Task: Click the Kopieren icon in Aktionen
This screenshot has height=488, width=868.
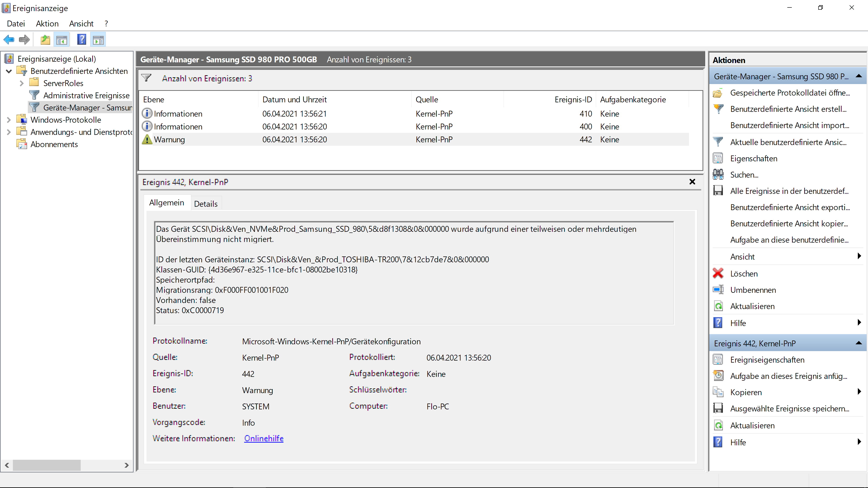Action: pyautogui.click(x=718, y=392)
